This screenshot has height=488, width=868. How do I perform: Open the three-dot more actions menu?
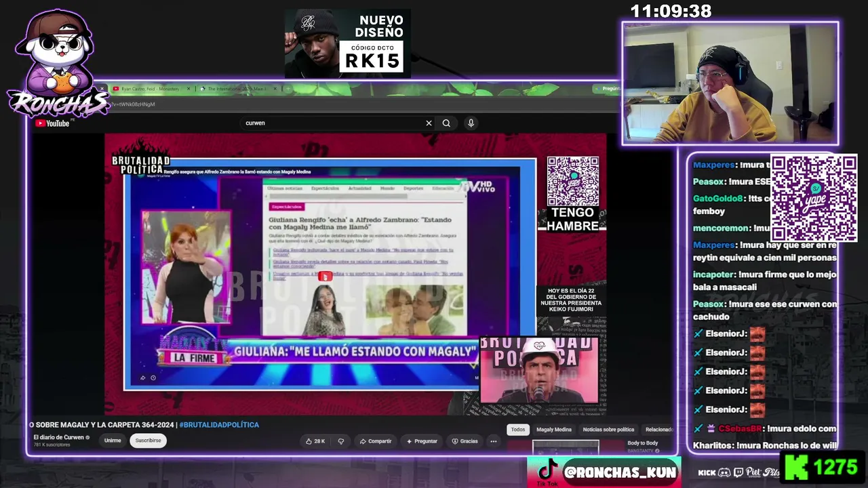pyautogui.click(x=494, y=441)
